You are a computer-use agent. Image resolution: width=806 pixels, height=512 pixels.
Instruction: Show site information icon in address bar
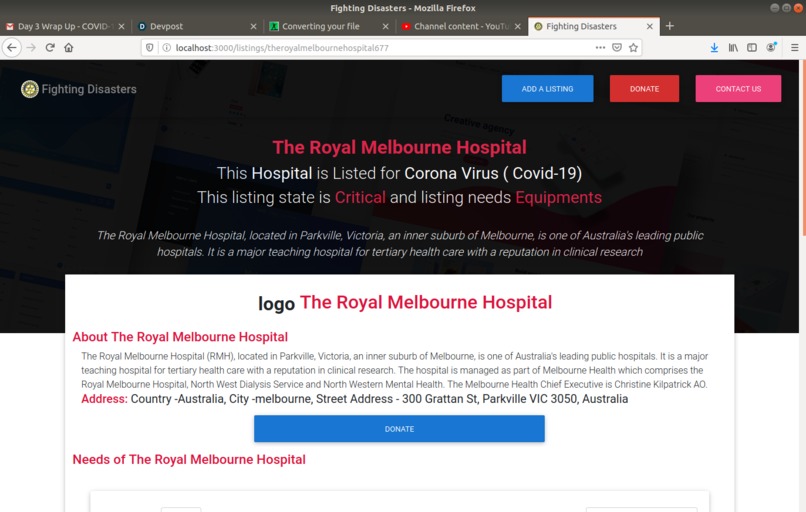tap(167, 48)
